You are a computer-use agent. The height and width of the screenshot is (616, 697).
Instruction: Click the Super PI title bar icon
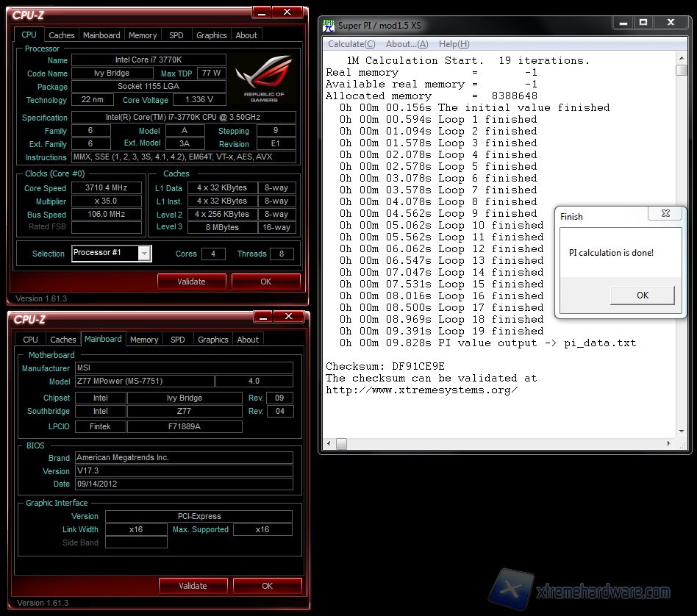click(x=329, y=26)
